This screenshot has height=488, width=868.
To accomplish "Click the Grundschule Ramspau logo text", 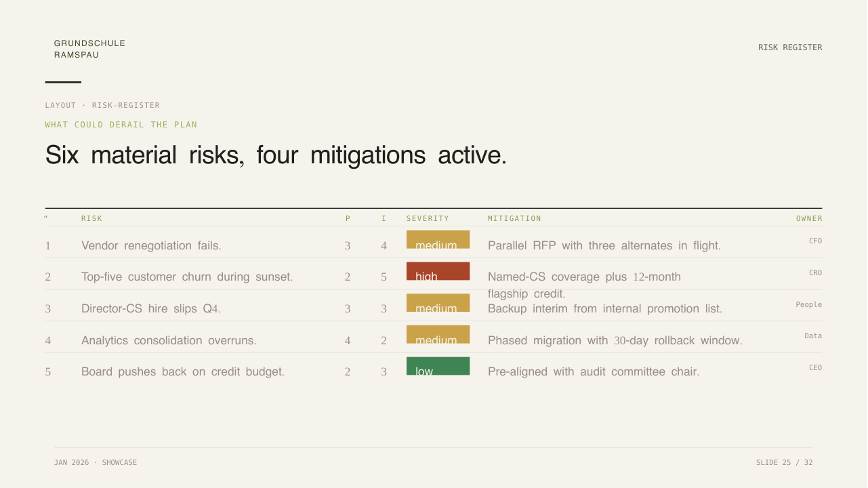I will pyautogui.click(x=89, y=49).
